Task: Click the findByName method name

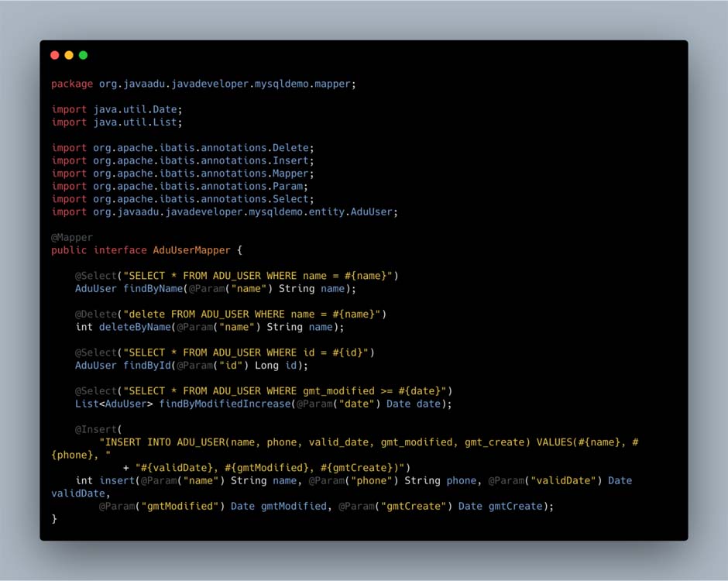Action: click(x=153, y=288)
